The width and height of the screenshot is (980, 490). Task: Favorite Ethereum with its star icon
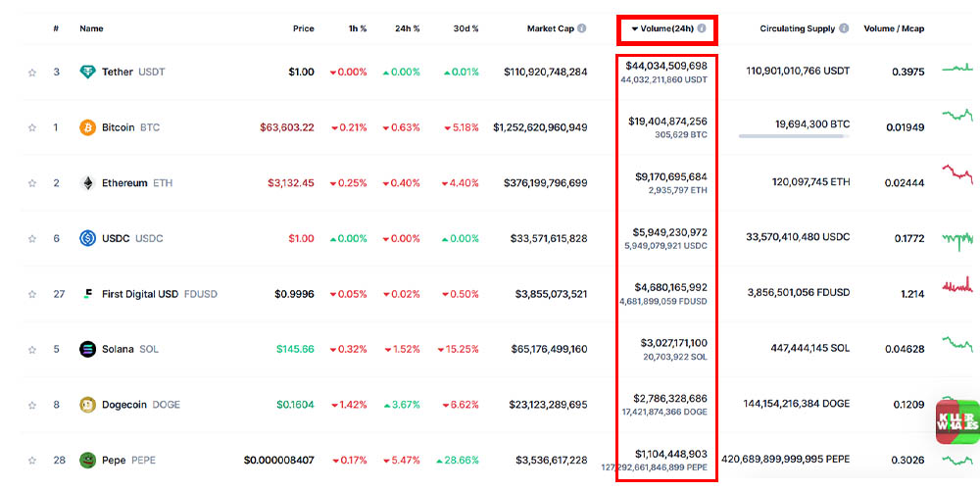click(x=32, y=183)
